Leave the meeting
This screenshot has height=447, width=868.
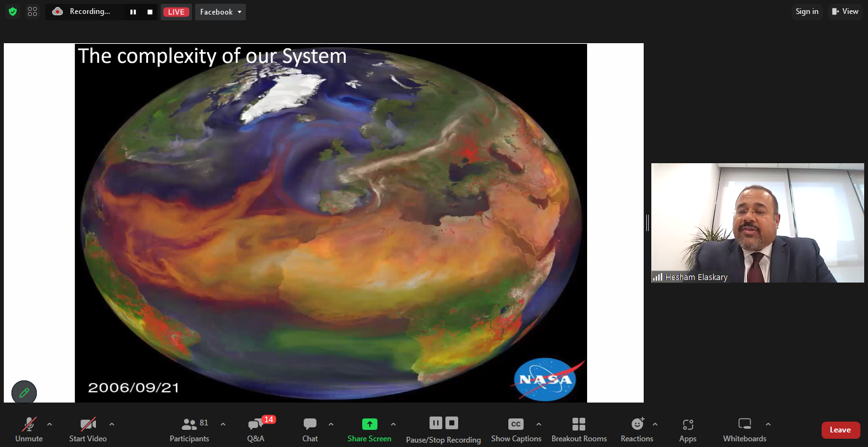(x=840, y=430)
